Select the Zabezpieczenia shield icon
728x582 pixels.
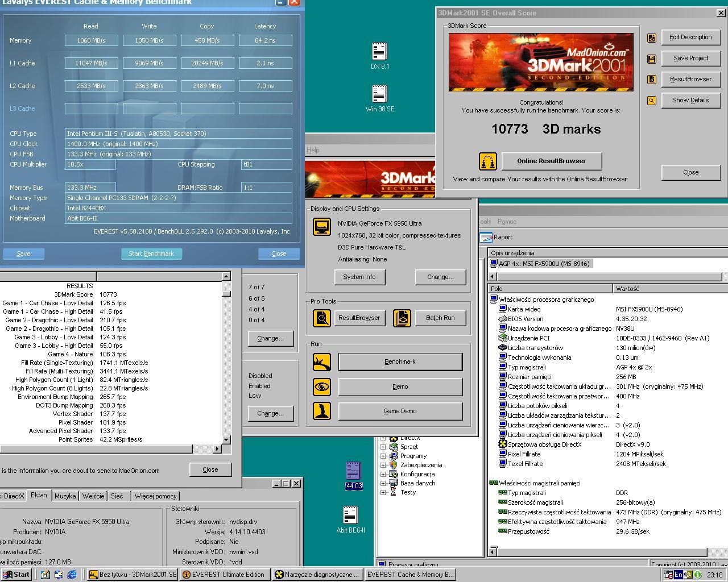tap(393, 465)
